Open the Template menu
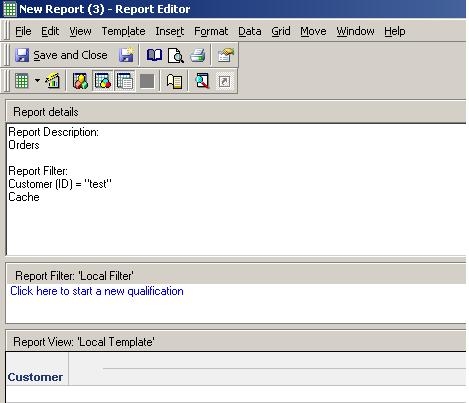Viewport: 469px width, 403px height. point(123,31)
